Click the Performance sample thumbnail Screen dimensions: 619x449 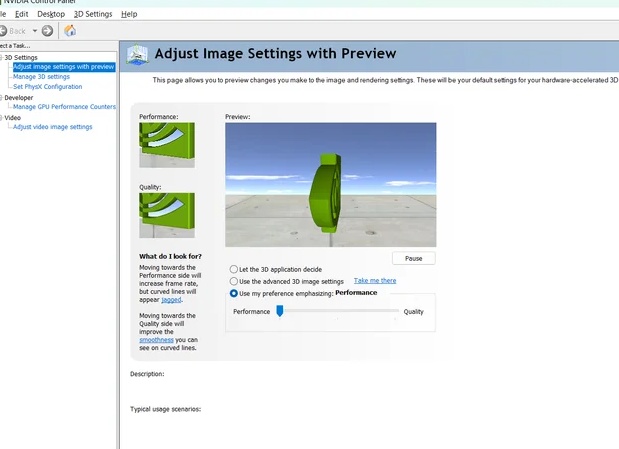167,145
